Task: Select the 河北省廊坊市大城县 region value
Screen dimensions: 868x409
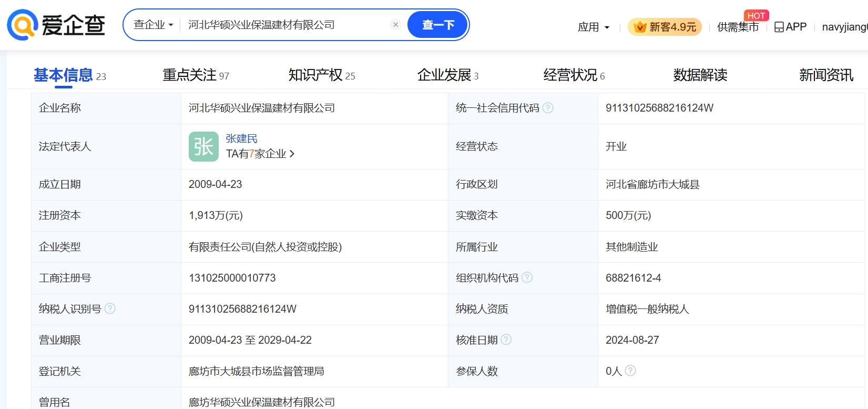Action: click(x=652, y=184)
